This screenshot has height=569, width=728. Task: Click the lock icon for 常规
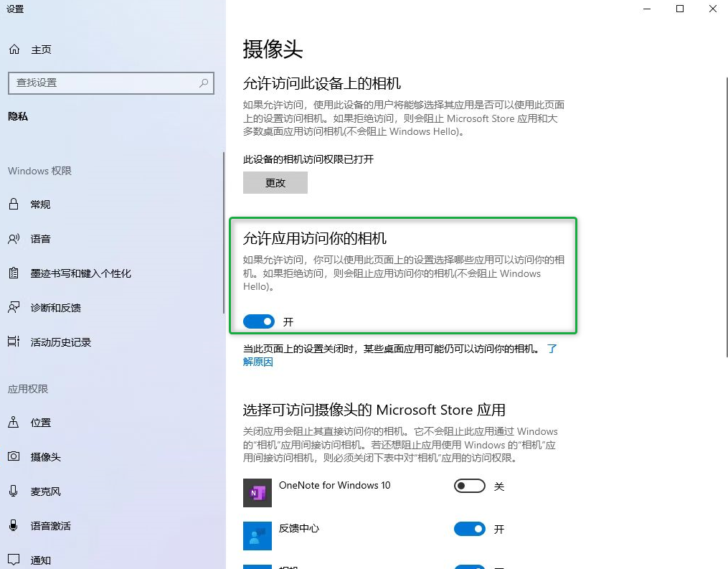tap(14, 204)
